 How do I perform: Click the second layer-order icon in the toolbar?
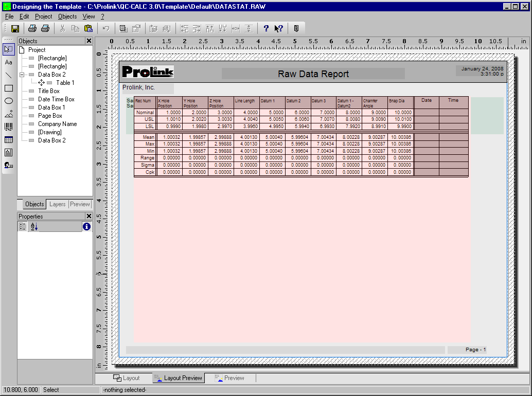(166, 29)
